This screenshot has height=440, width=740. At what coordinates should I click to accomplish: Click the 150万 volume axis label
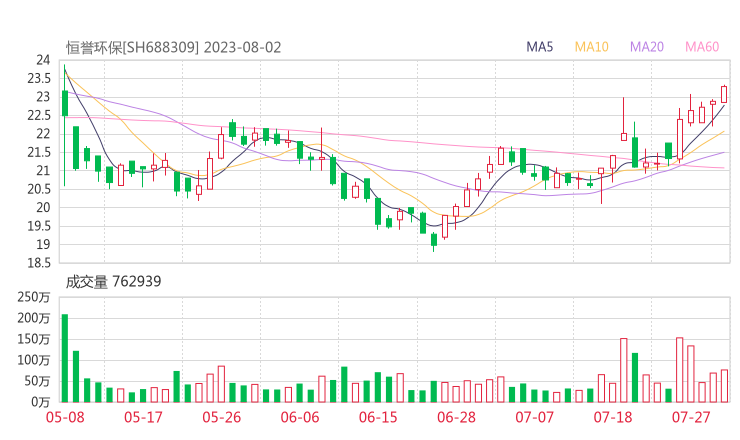[x=34, y=339]
